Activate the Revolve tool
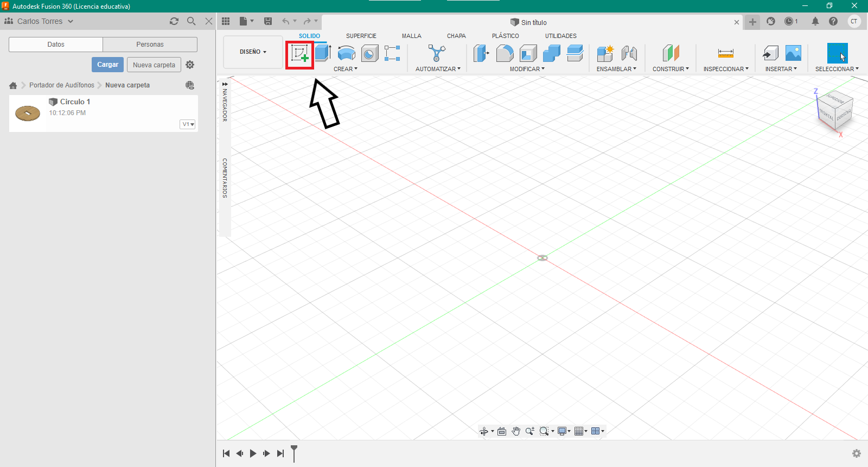 pos(346,53)
